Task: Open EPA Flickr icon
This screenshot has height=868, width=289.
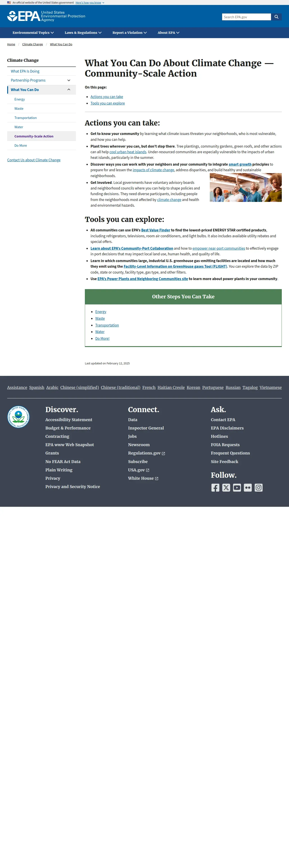Action: (248, 488)
